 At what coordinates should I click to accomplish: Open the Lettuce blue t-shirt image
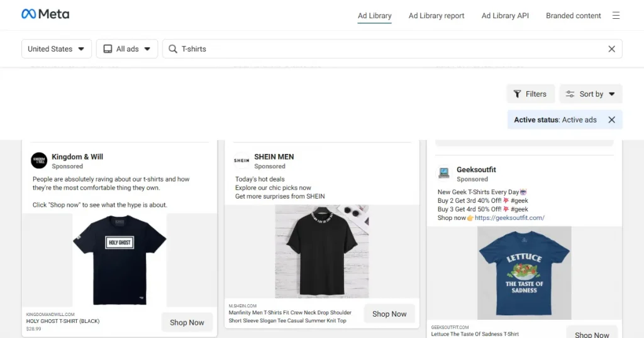524,273
